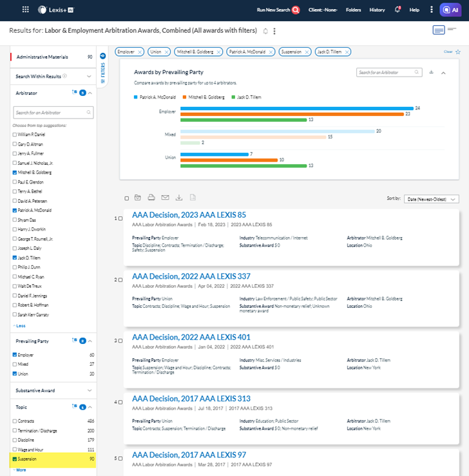Expand the Substantive Award section

point(90,390)
